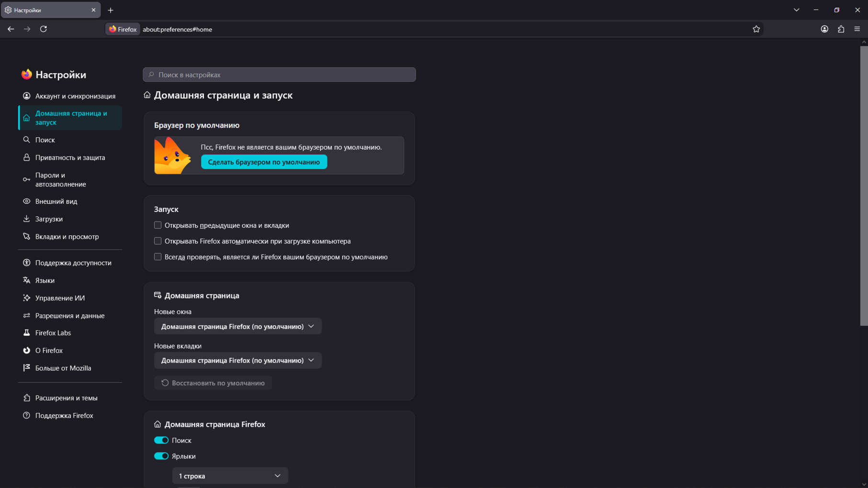Open the list all tabs chevron

796,10
